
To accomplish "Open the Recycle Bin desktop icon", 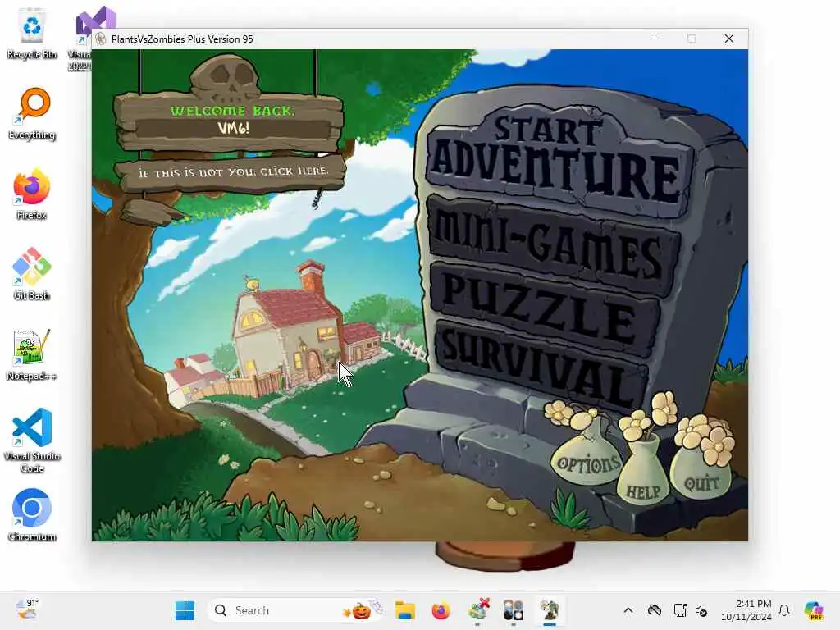I will [x=32, y=33].
